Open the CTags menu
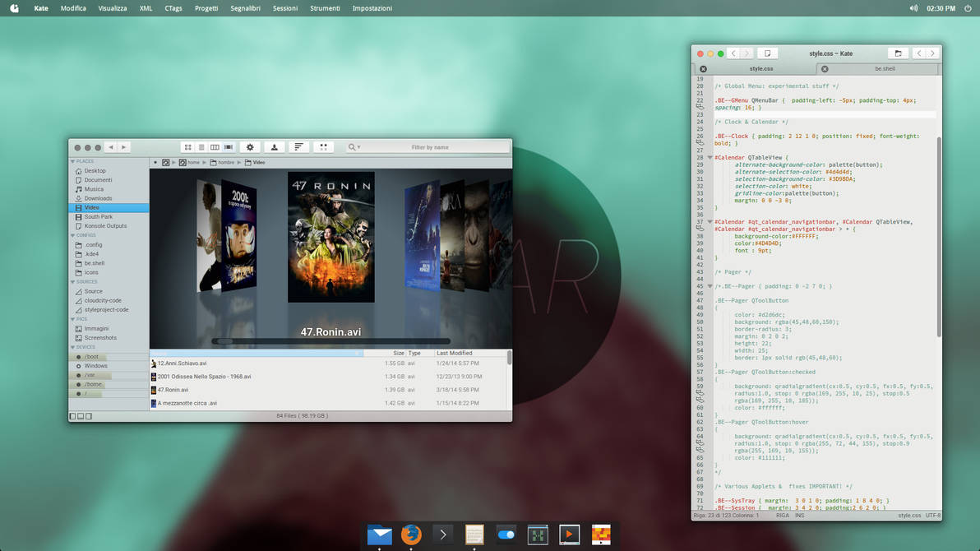Image resolution: width=980 pixels, height=551 pixels. tap(173, 8)
